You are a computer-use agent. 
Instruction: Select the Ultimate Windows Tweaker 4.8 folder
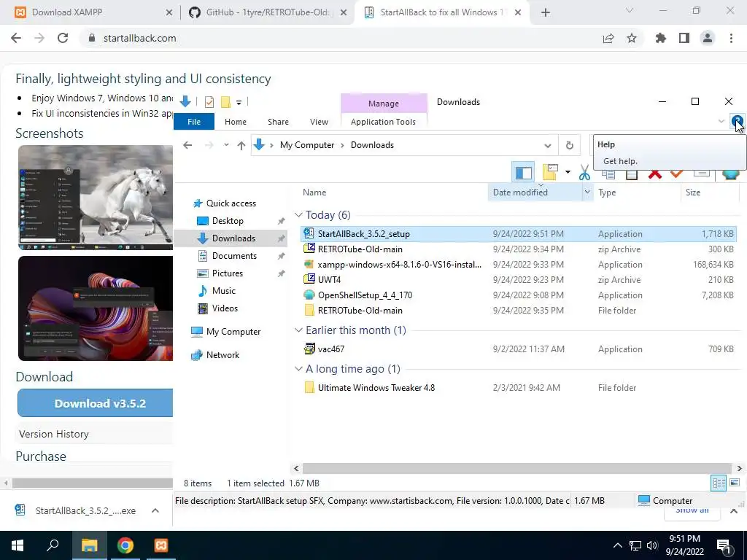(x=519, y=387)
